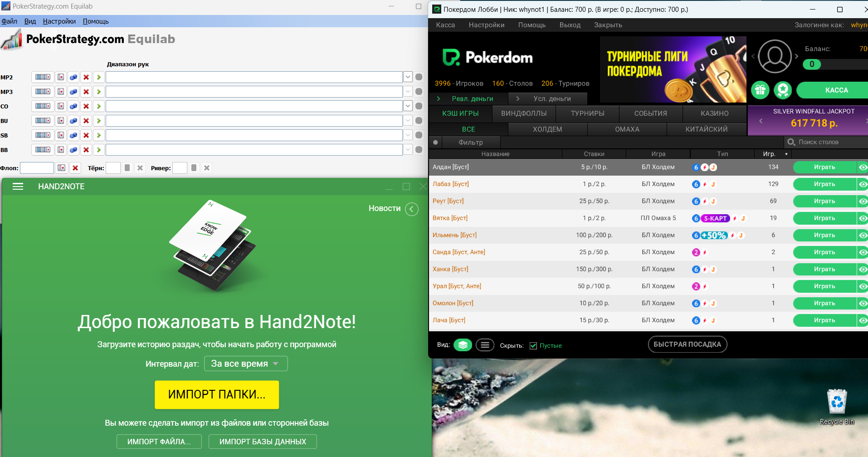Click ИМПОРТ ФАЙЛА button

[159, 442]
